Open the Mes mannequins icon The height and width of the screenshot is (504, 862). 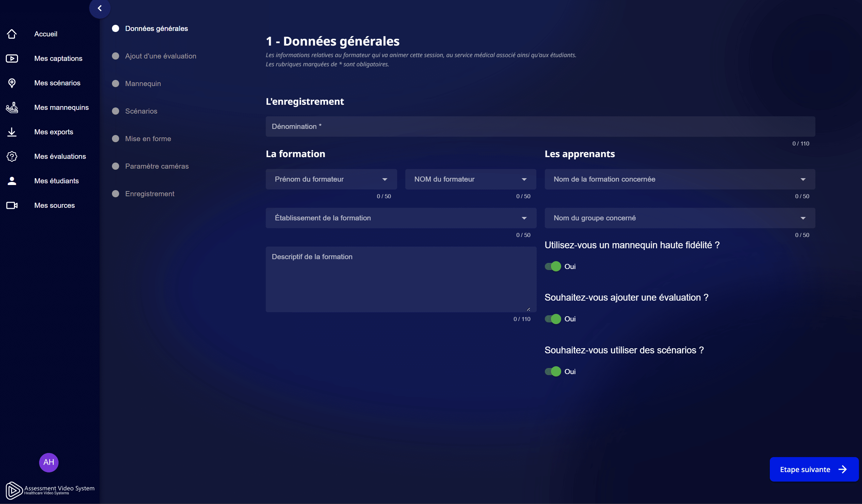(12, 108)
